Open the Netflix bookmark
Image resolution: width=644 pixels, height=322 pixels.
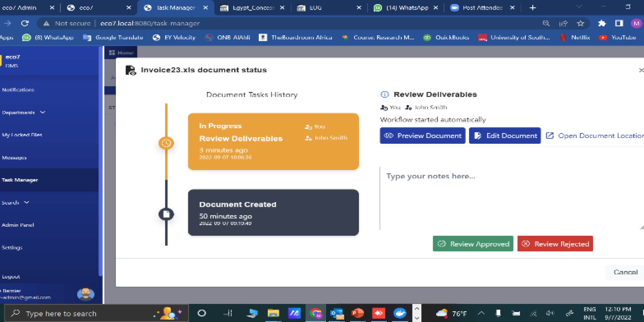(x=575, y=38)
